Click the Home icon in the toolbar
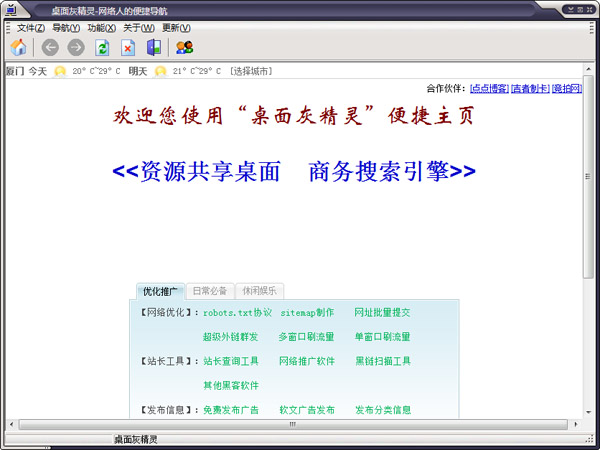 pos(18,47)
